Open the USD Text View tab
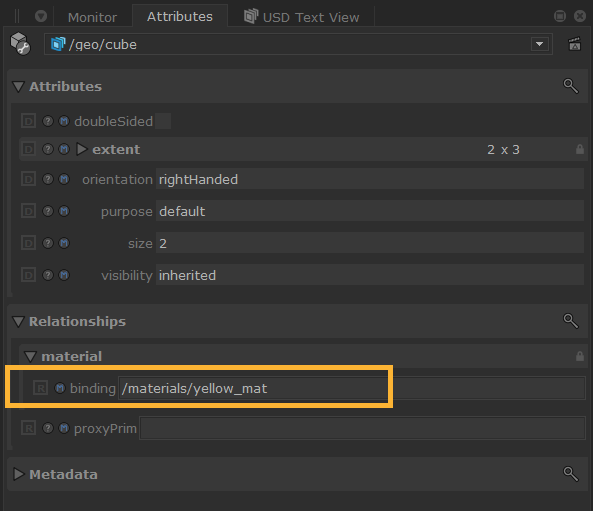The image size is (593, 511). [301, 17]
